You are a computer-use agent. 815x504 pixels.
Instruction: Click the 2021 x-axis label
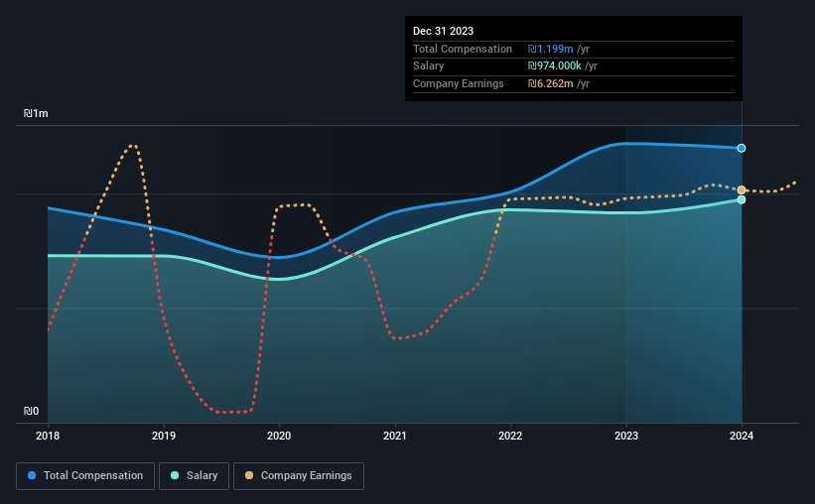click(x=394, y=436)
